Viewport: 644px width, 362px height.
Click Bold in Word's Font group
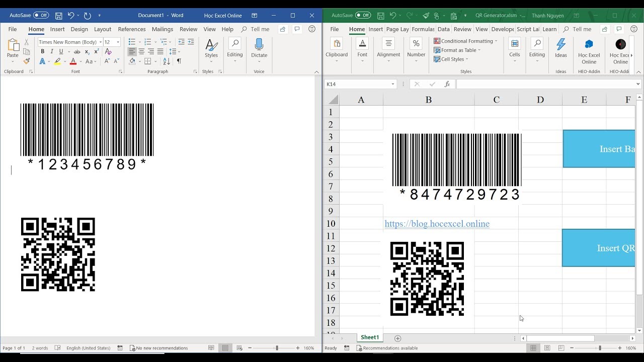(x=42, y=51)
